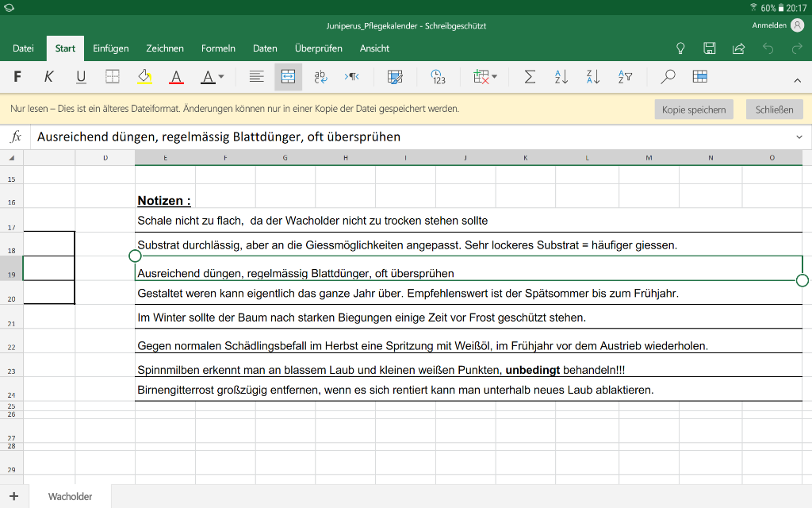Open cell borders tool
812x508 pixels.
pyautogui.click(x=113, y=77)
